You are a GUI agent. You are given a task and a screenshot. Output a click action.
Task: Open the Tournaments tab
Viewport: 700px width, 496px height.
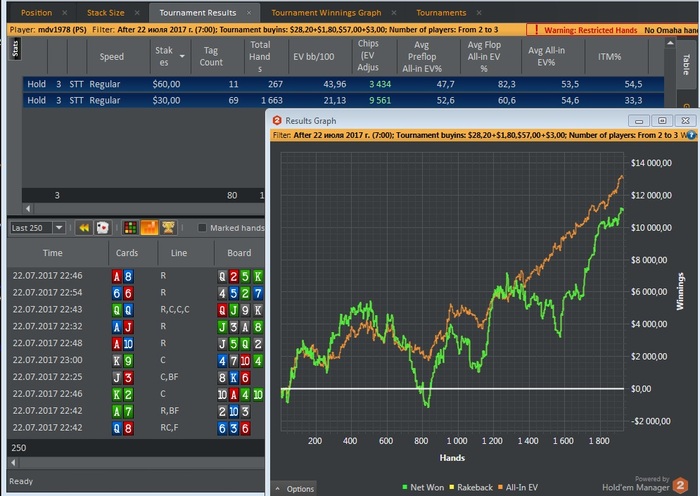pos(441,13)
